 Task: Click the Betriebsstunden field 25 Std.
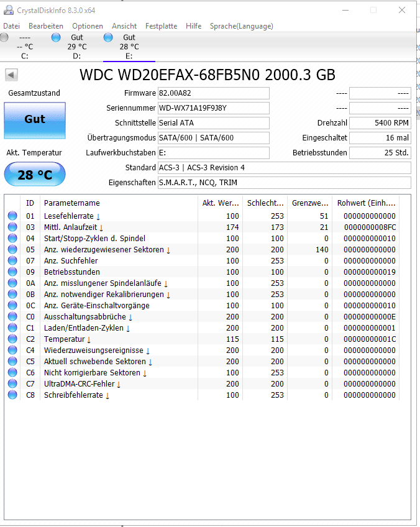coord(380,153)
